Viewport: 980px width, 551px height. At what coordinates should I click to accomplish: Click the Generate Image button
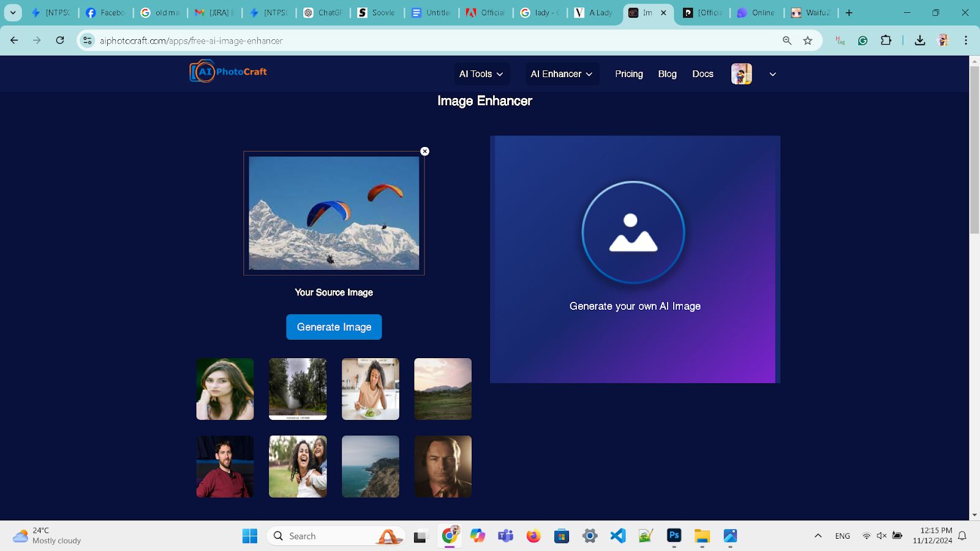(x=334, y=327)
